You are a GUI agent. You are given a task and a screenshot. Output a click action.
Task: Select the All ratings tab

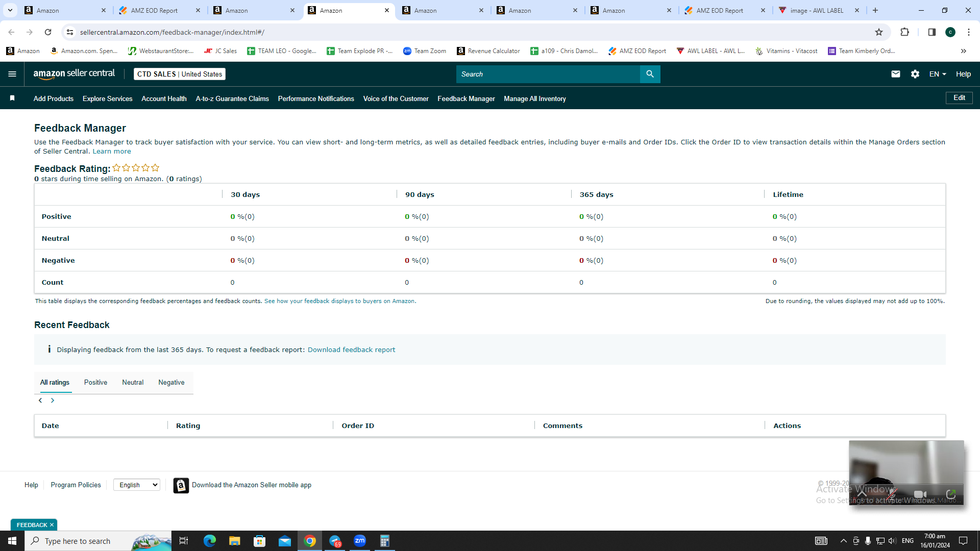[x=55, y=383]
